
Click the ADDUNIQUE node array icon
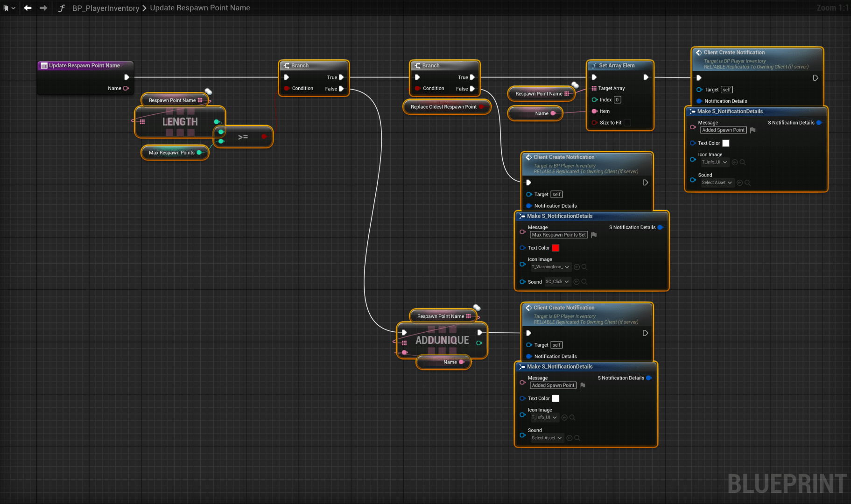pos(404,343)
